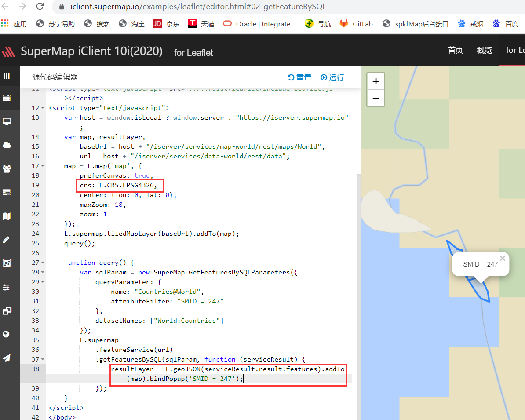Open the 导航 bookmark
The width and height of the screenshot is (525, 420).
(x=318, y=24)
